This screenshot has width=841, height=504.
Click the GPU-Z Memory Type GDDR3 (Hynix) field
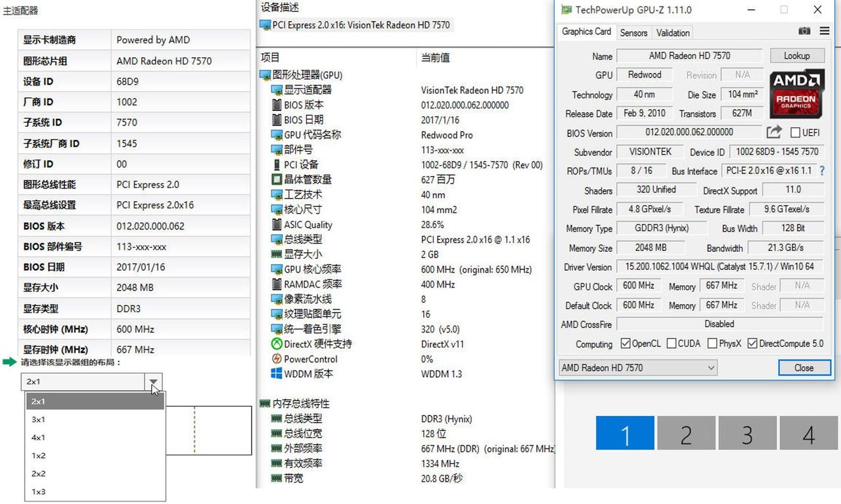[662, 229]
